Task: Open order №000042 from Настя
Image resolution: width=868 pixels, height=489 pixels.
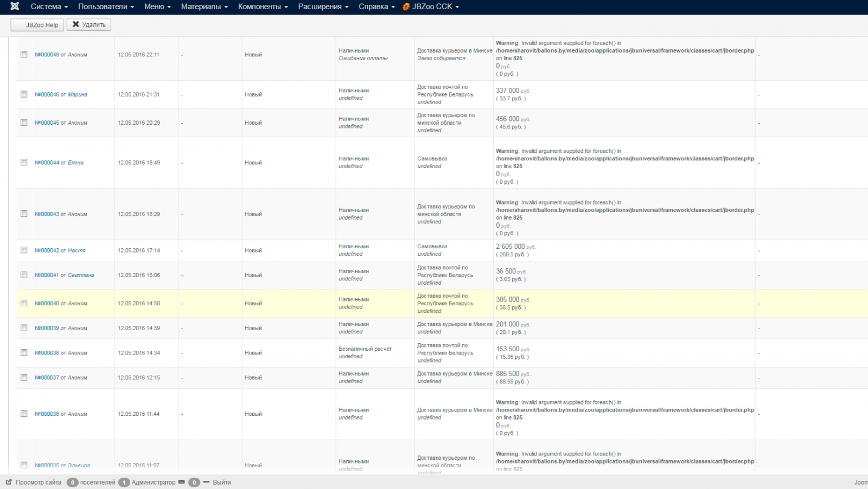Action: point(60,250)
